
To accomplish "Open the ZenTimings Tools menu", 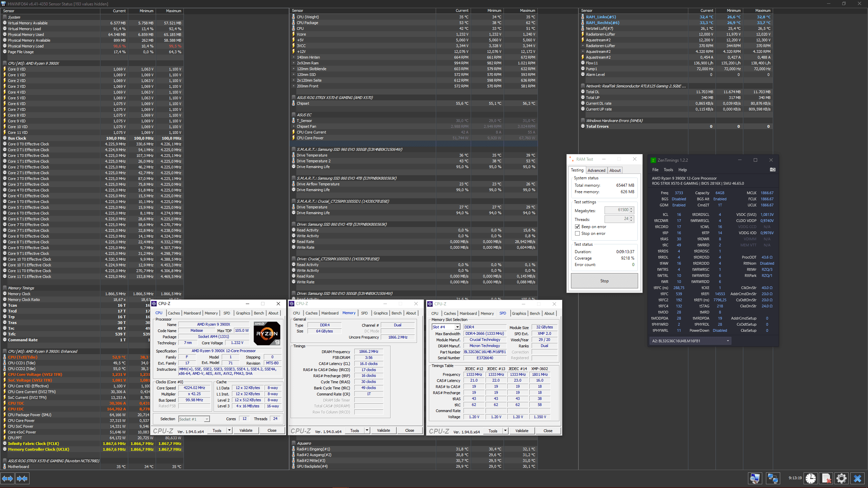I will [x=668, y=170].
